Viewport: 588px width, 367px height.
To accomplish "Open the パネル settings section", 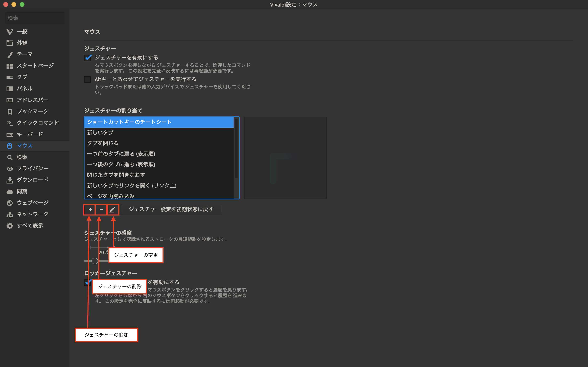I will click(x=24, y=88).
